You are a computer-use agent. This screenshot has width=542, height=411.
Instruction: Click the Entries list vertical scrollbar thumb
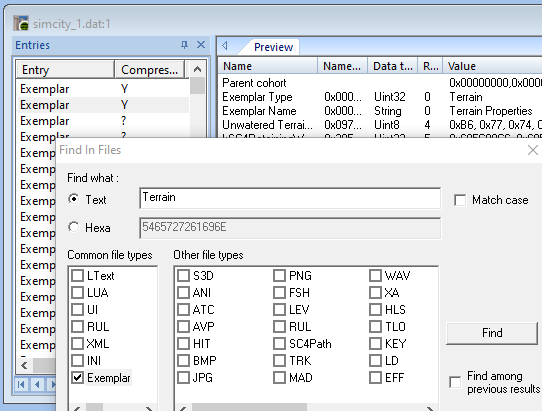197,86
